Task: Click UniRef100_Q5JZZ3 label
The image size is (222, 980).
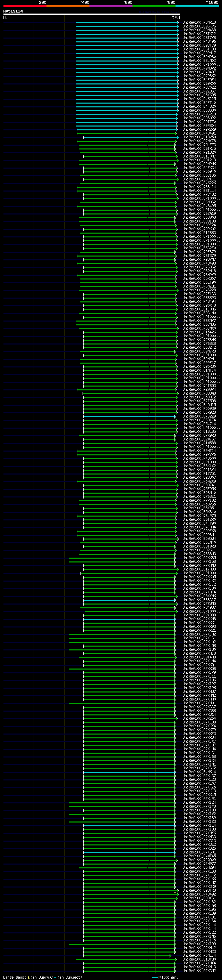Action: pyautogui.click(x=199, y=145)
